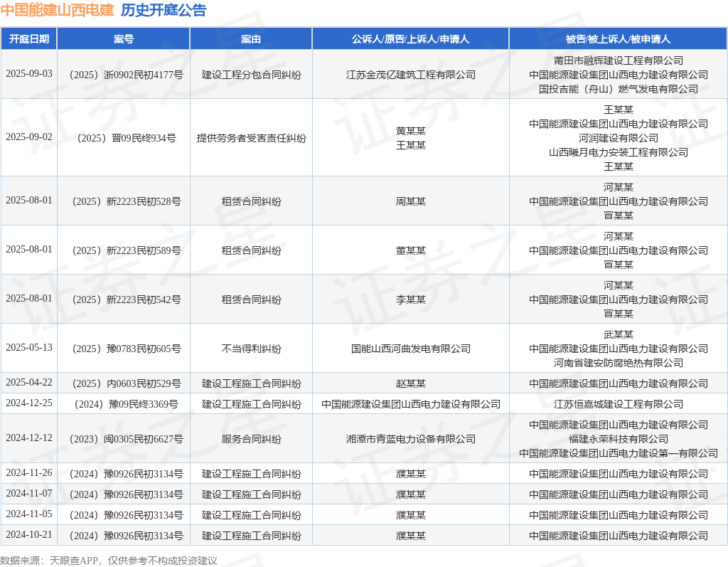Screen dimensions: 728x567
Task: Click the title text 中国能建山西电建
Action: 57,10
